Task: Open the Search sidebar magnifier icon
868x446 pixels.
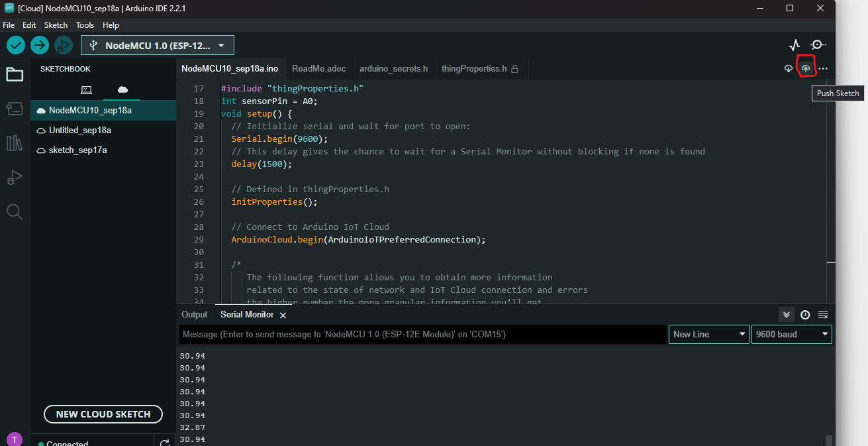Action: click(15, 211)
